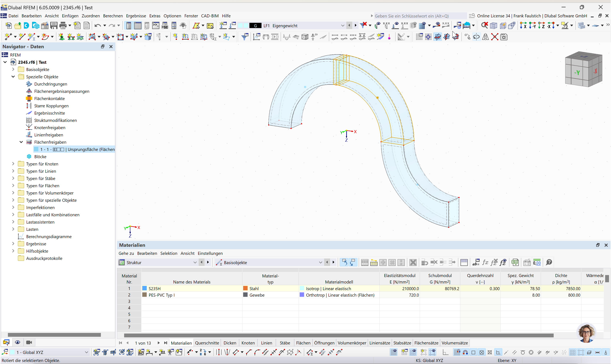Click the Excel export icon in Materialien toolbar
611x364 pixels.
coord(515,263)
